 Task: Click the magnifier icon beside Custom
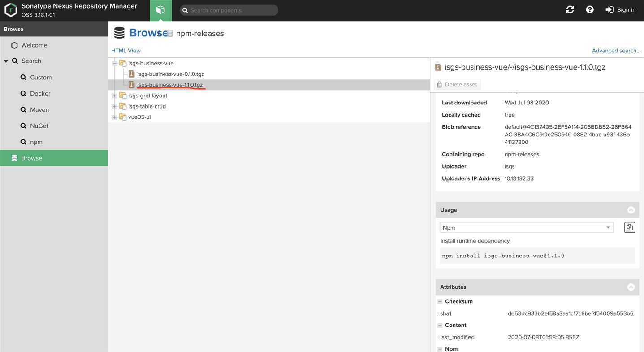(x=23, y=78)
